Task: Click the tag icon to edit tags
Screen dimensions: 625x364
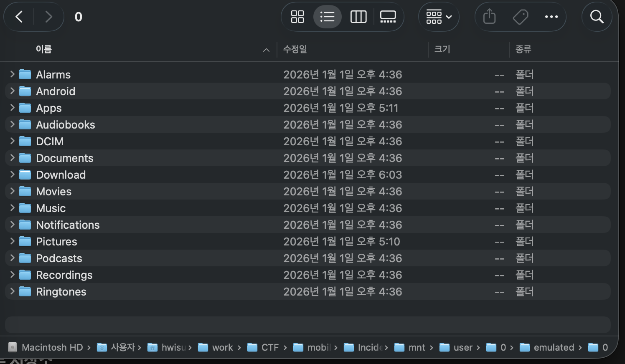Action: point(520,17)
